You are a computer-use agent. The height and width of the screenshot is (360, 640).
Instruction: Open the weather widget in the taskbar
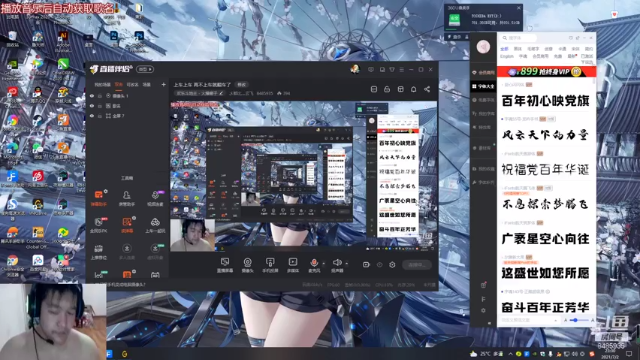tap(487, 354)
